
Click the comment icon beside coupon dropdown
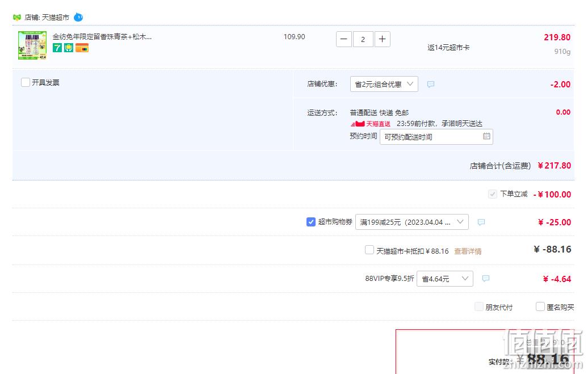click(x=481, y=222)
